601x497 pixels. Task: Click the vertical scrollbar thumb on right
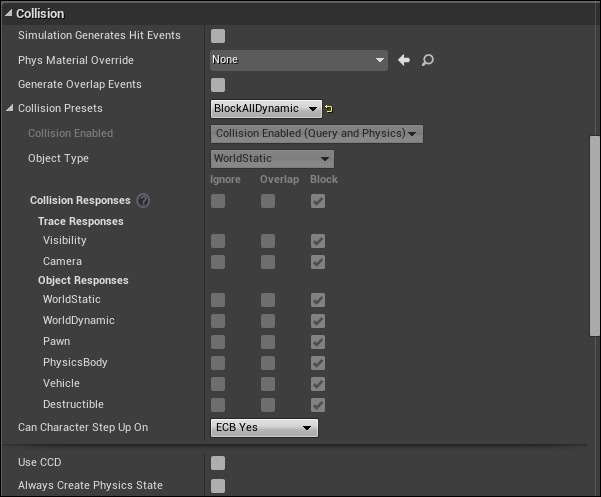pyautogui.click(x=594, y=236)
